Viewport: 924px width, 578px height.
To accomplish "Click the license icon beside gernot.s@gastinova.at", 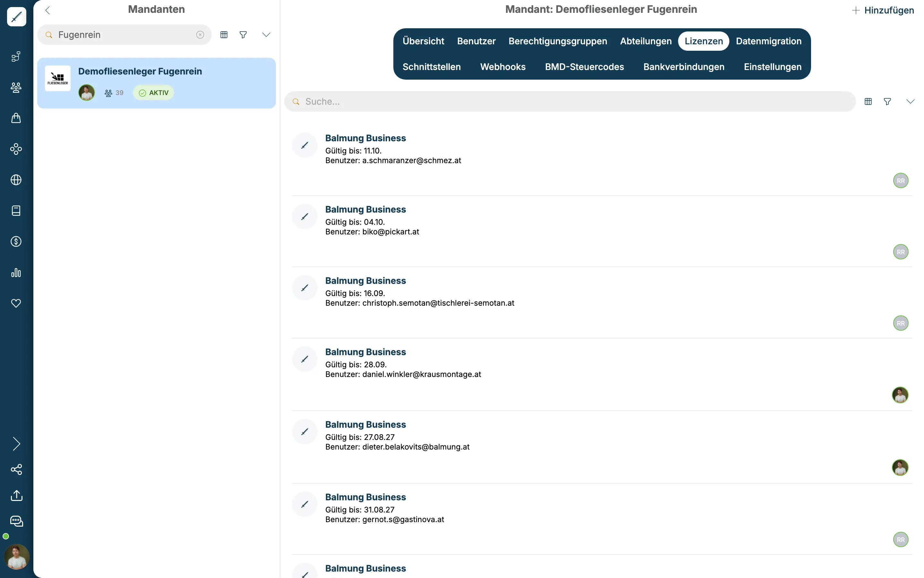I will (x=305, y=504).
